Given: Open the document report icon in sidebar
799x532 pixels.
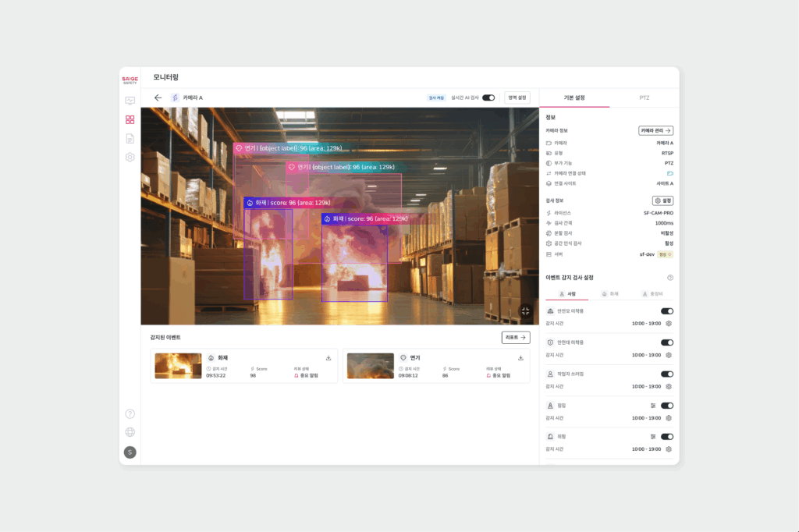Looking at the screenshot, I should click(130, 138).
